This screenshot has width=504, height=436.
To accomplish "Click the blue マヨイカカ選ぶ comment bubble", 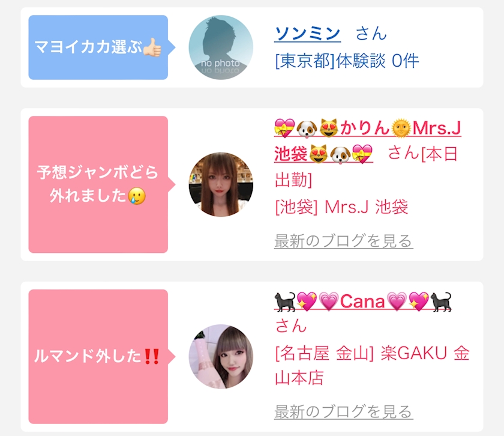I will (x=98, y=47).
